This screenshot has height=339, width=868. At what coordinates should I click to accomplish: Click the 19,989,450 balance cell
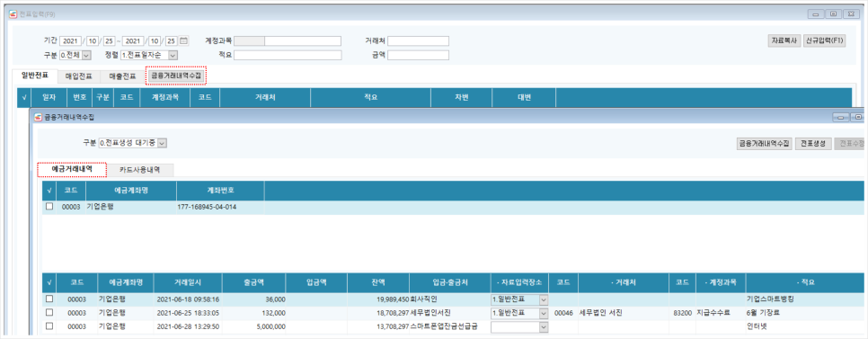tap(393, 299)
